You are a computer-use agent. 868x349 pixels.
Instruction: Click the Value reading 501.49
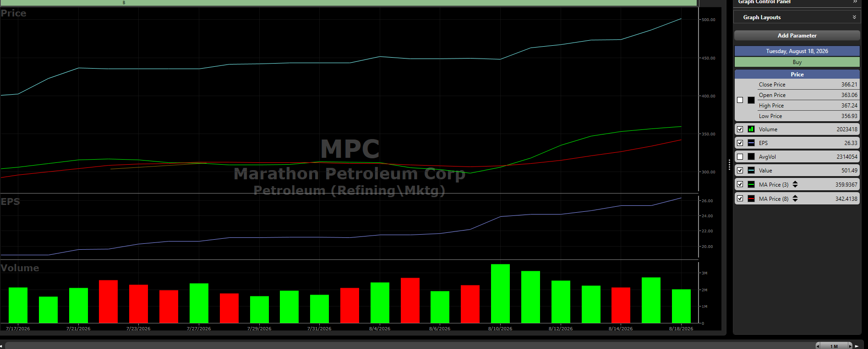[x=849, y=171]
